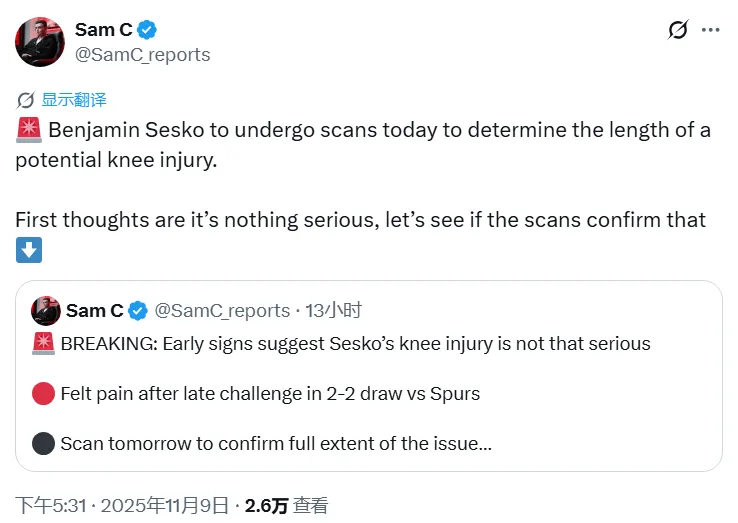Open Sam C's name in the quoted post
The image size is (738, 523).
click(x=93, y=311)
